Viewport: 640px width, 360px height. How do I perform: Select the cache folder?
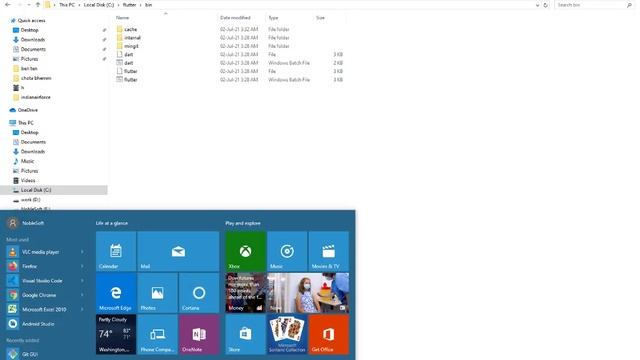(131, 29)
